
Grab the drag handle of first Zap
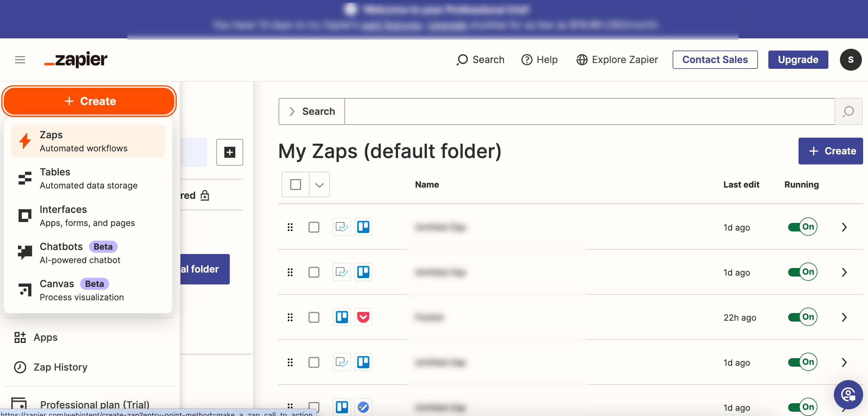[x=290, y=227]
